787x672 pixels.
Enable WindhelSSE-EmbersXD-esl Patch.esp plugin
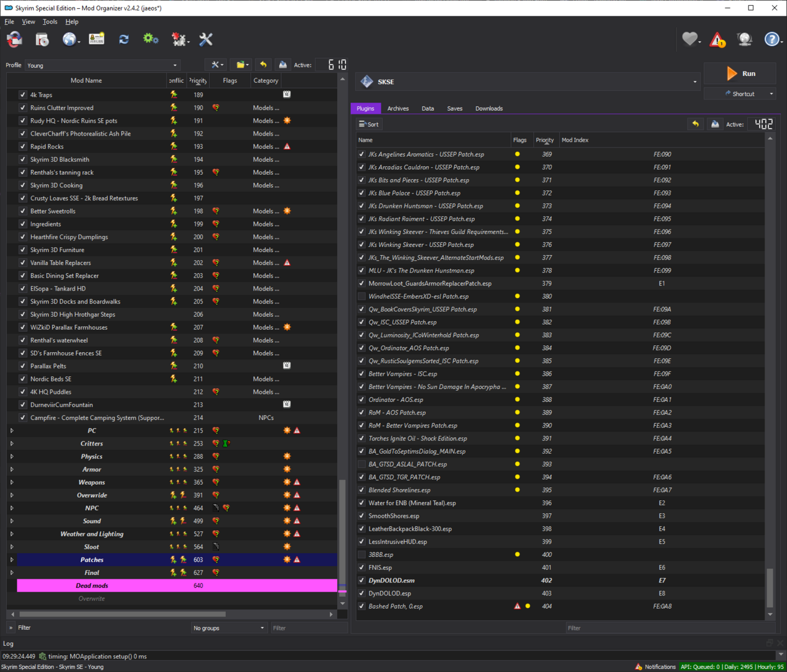tap(361, 296)
